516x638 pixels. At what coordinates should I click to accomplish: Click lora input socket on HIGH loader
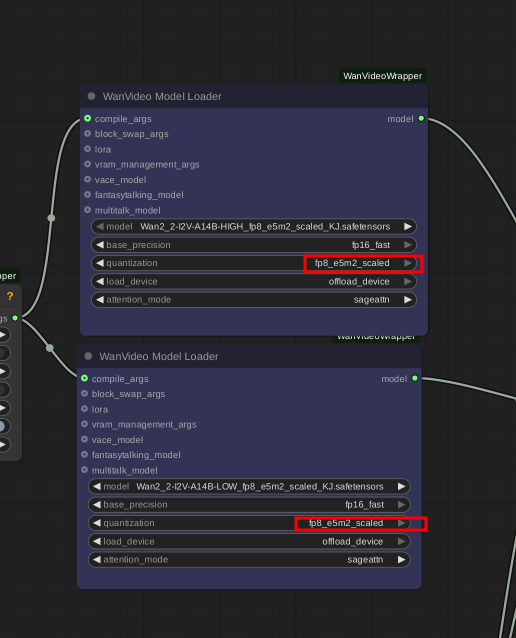[87, 149]
